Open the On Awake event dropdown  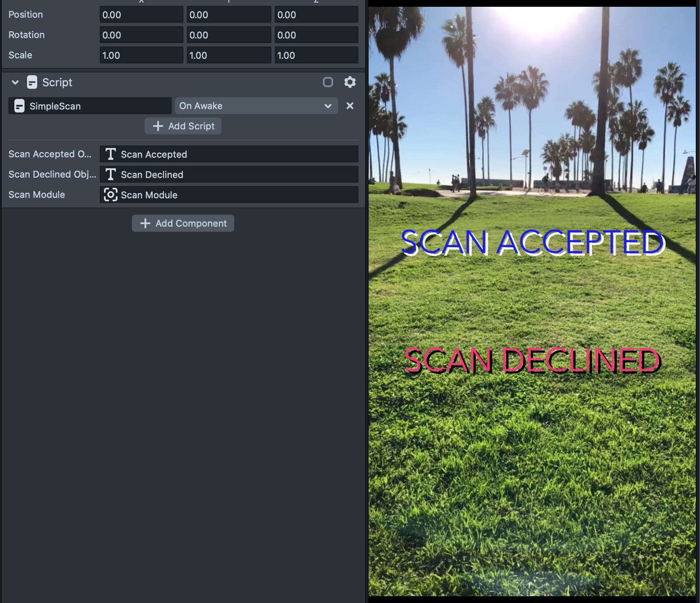click(256, 106)
